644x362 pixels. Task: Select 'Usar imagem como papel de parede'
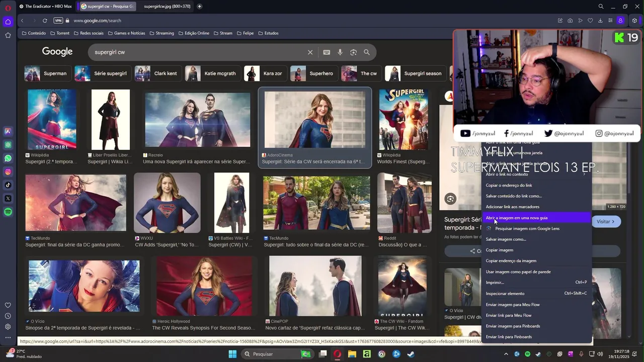click(x=536, y=272)
